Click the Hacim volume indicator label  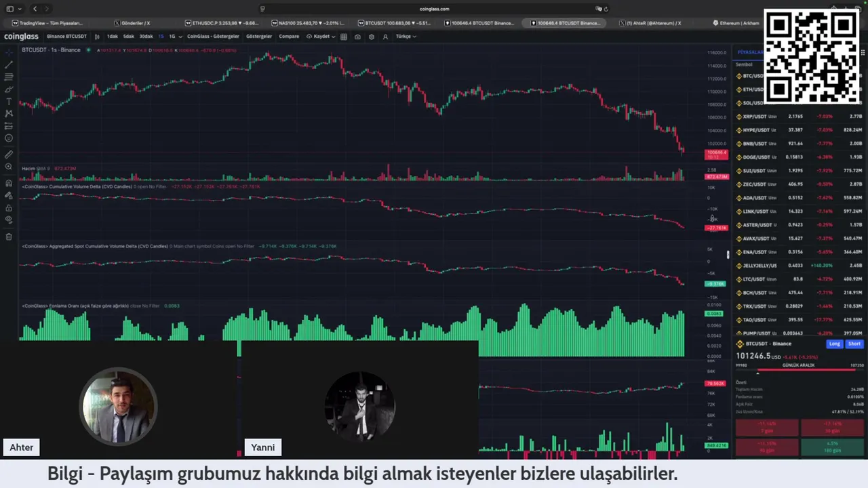(x=28, y=168)
